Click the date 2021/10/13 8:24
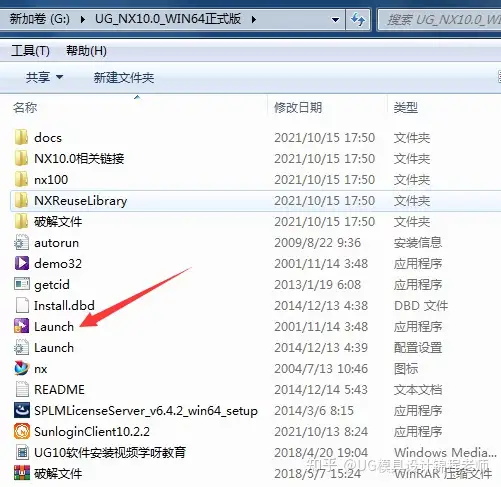Screen dimensions: 501x487 321,431
